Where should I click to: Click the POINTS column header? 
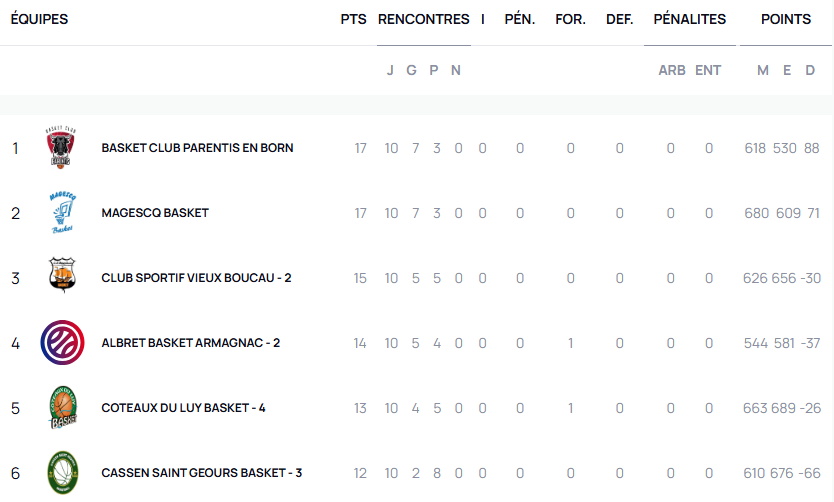tap(785, 19)
